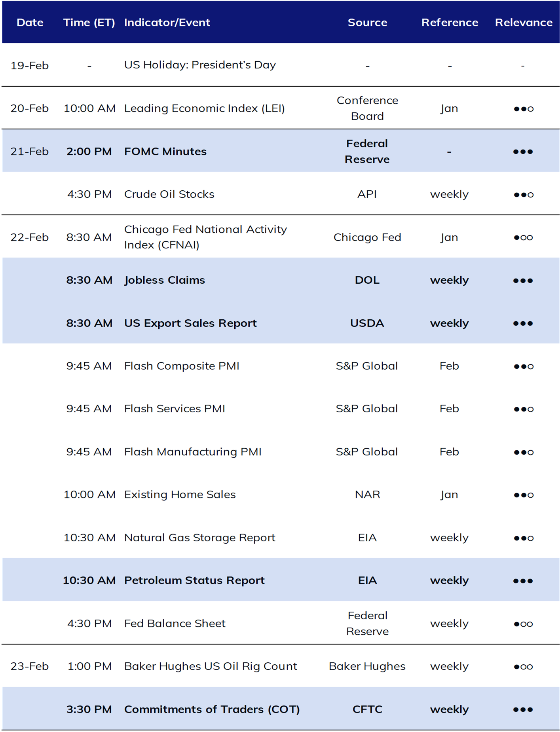Click the Flash Composite PMI event

click(x=182, y=366)
